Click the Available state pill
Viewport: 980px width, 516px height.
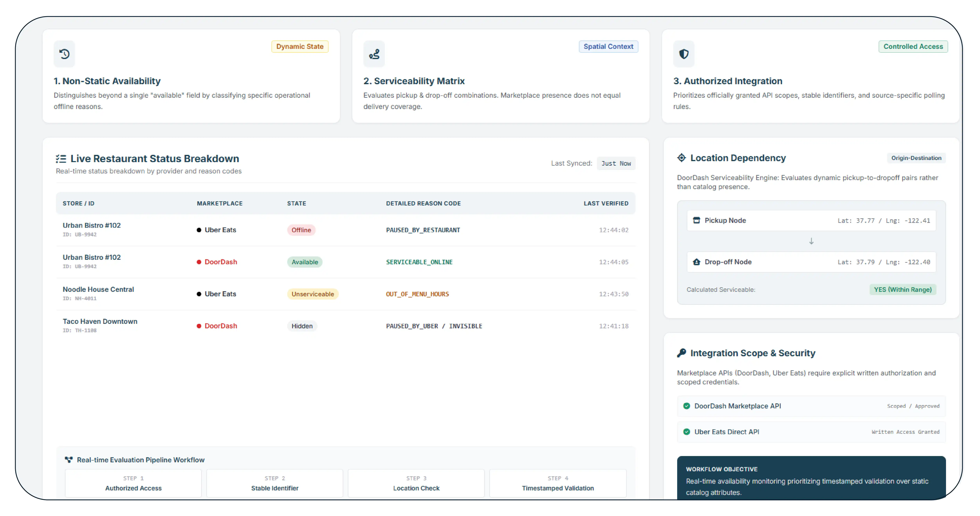(305, 262)
